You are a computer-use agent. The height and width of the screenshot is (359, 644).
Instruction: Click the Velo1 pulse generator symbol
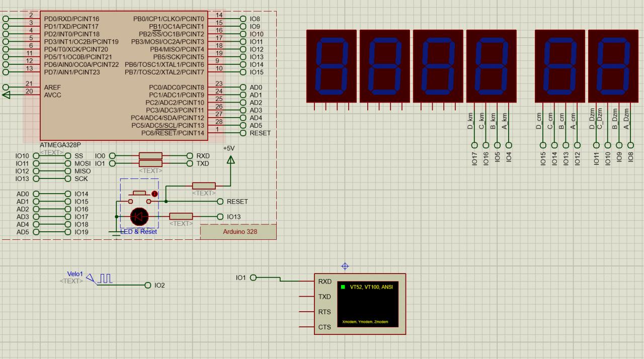[x=99, y=278]
